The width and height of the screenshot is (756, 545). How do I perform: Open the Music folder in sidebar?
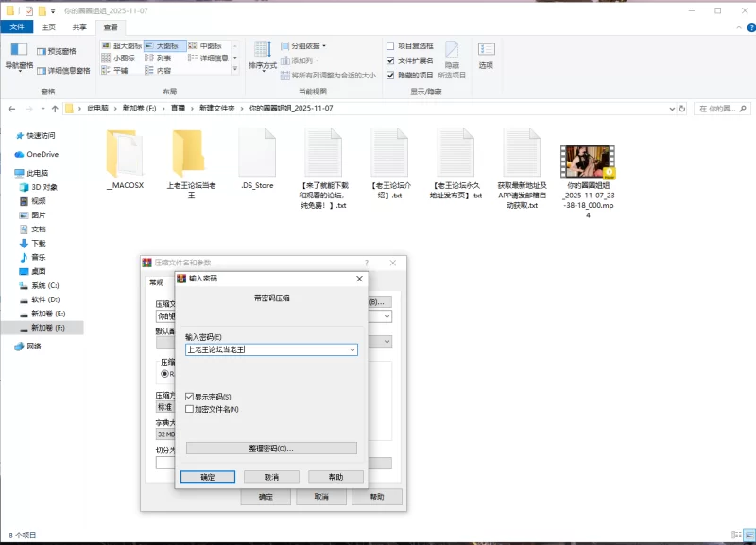33,257
